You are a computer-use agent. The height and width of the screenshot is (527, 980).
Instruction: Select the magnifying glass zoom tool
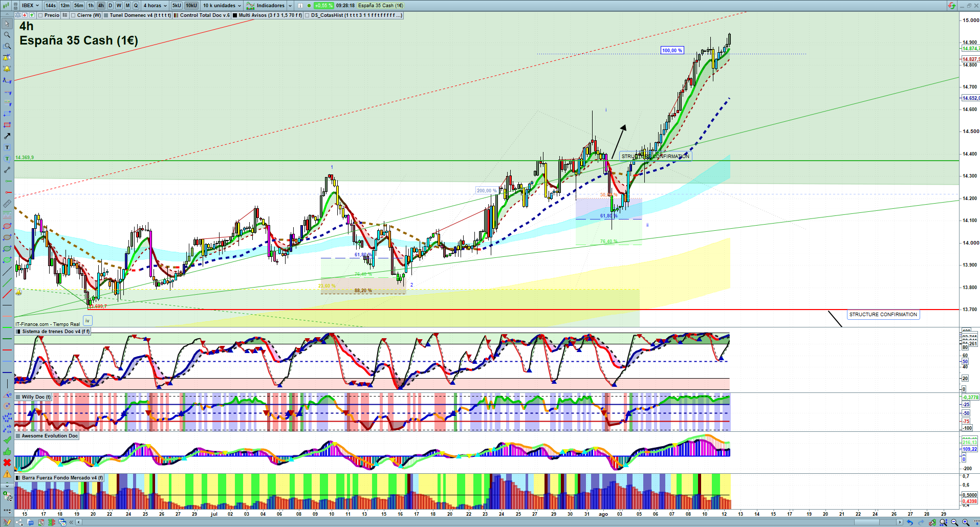pos(7,35)
